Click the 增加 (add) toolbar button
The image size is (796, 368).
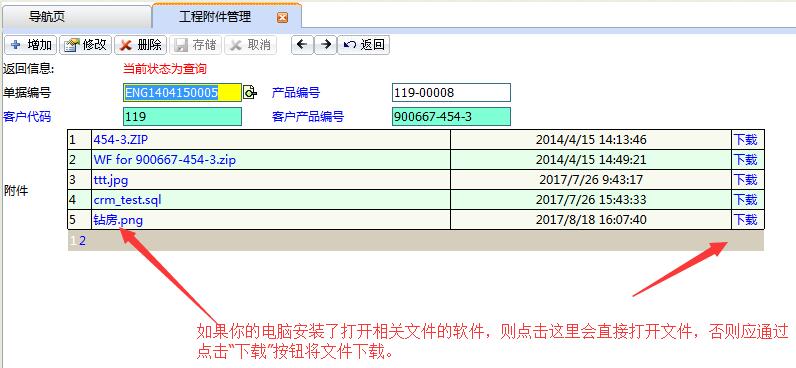31,45
